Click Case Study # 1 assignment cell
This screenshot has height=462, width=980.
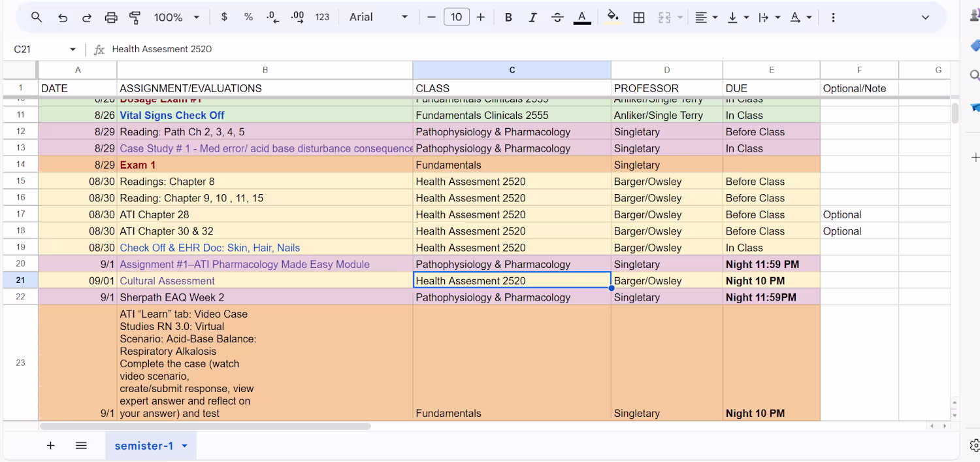pos(265,148)
